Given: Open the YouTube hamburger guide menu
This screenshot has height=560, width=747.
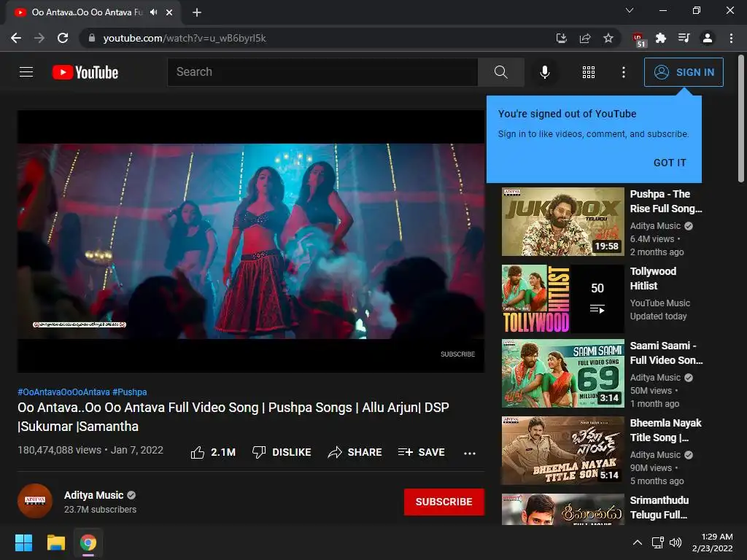Looking at the screenshot, I should click(26, 72).
